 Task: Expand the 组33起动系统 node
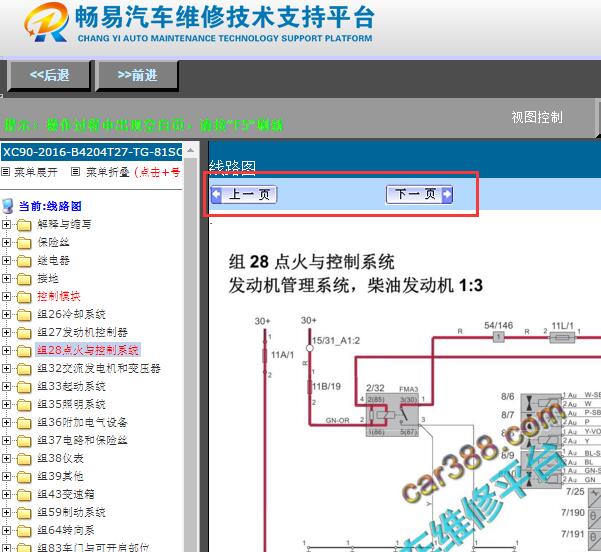click(6, 386)
